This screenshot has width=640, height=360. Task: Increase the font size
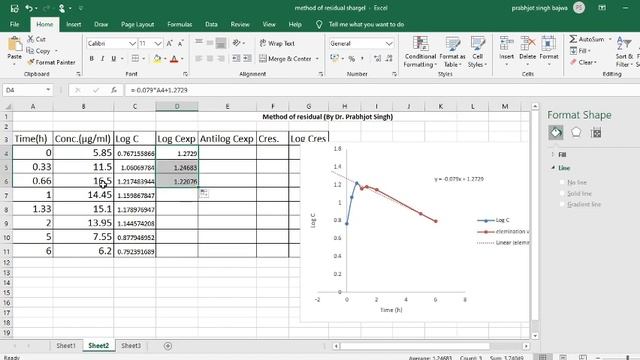coord(169,43)
